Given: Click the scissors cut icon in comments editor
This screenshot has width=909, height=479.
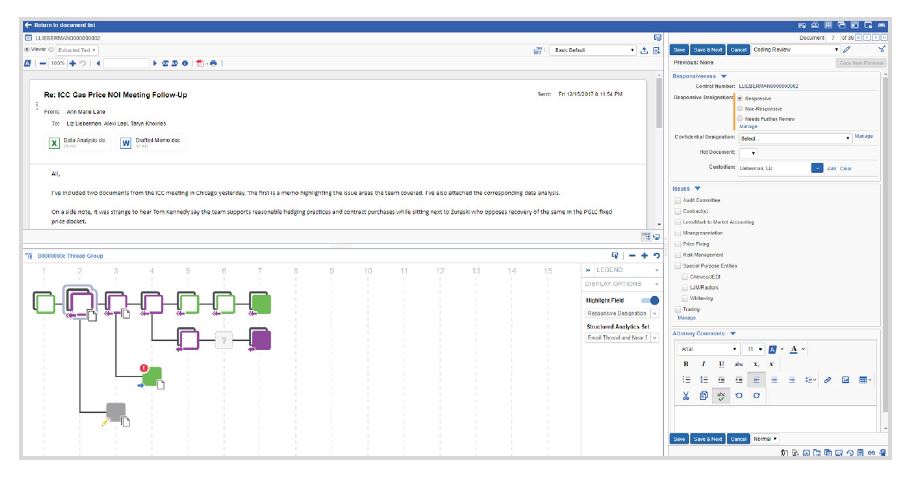Looking at the screenshot, I should pos(685,395).
